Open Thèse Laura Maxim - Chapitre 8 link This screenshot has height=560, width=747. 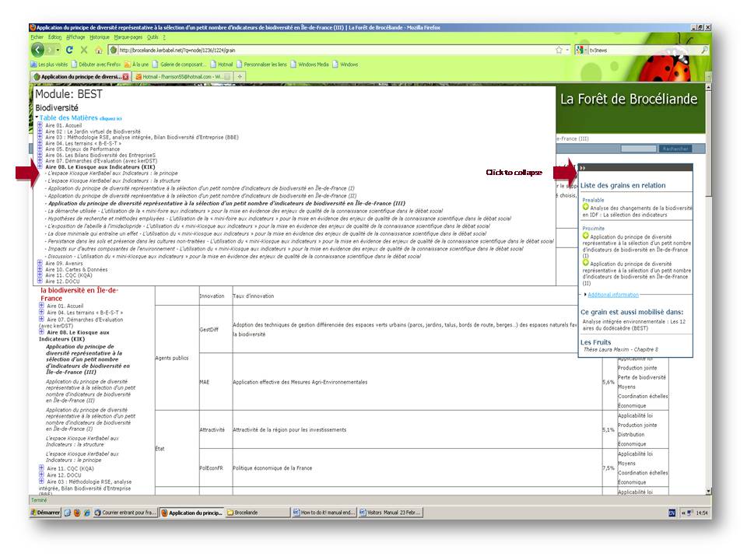click(x=621, y=349)
